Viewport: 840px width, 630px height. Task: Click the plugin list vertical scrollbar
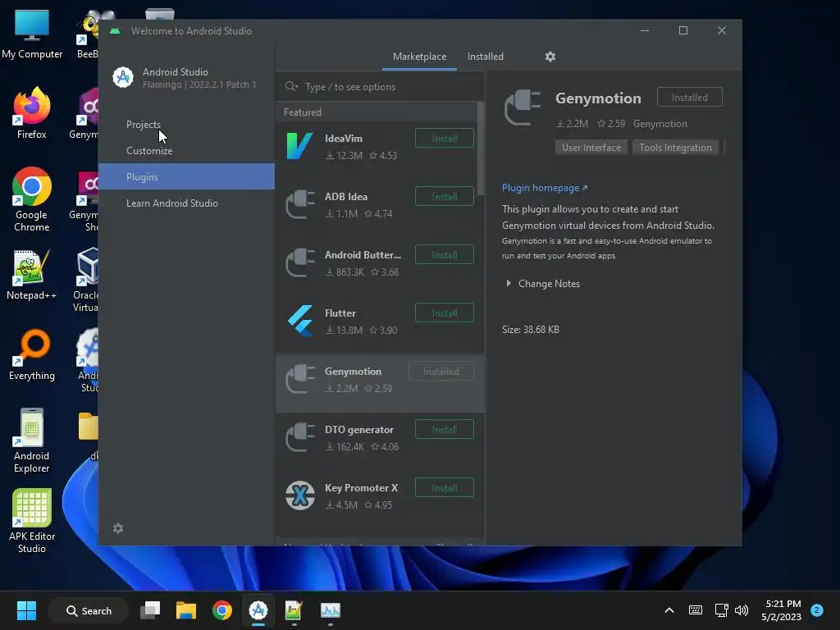[481, 149]
